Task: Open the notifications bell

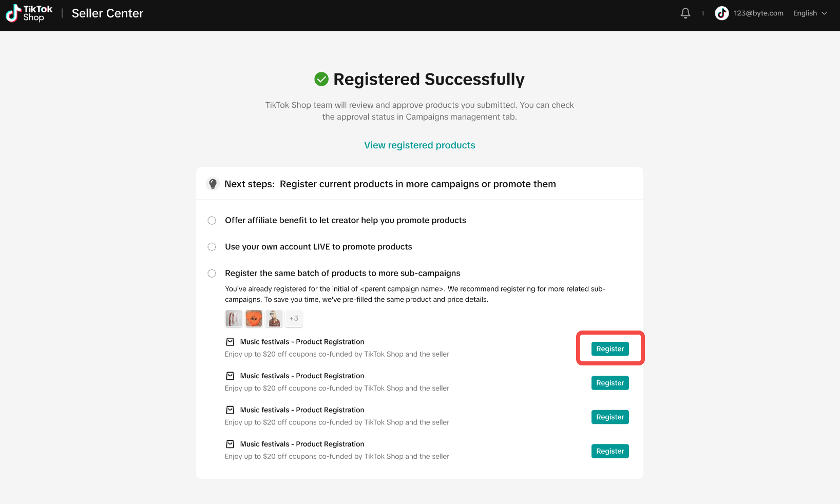Action: tap(685, 13)
